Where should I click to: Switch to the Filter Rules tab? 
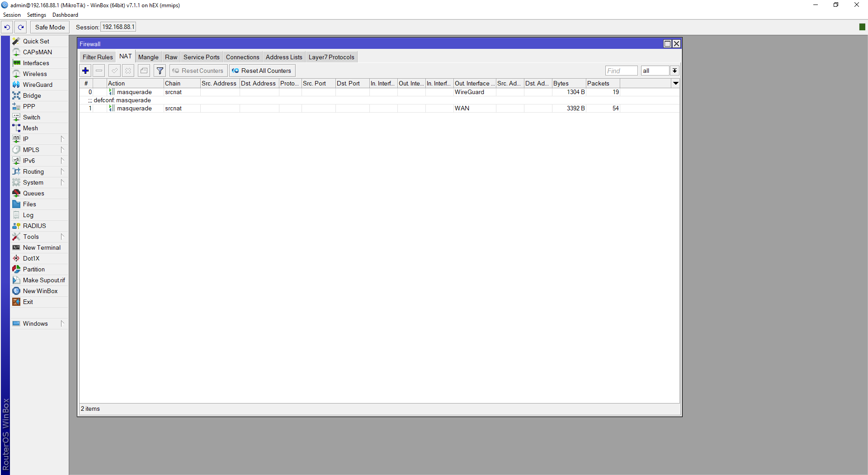pyautogui.click(x=98, y=57)
